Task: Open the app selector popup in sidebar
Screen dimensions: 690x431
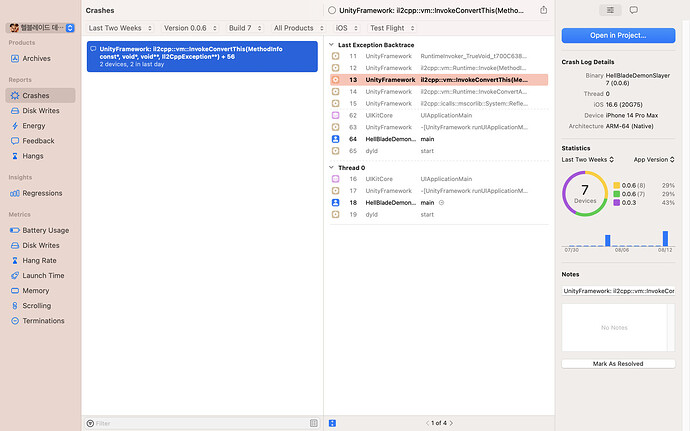Action: [x=41, y=28]
